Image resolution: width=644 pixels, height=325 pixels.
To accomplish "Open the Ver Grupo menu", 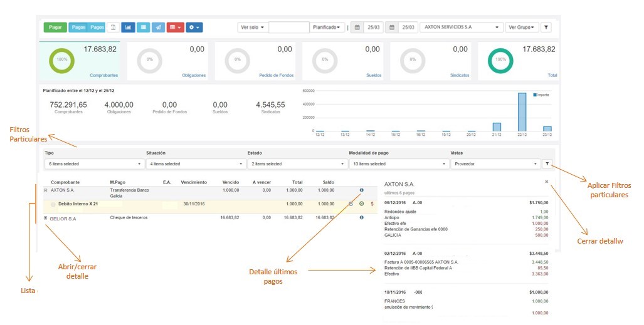I will (x=522, y=28).
